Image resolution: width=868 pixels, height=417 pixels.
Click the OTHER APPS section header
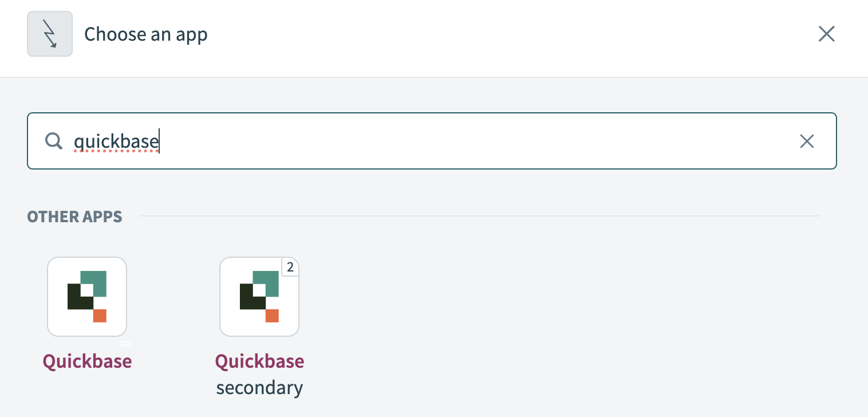point(74,217)
